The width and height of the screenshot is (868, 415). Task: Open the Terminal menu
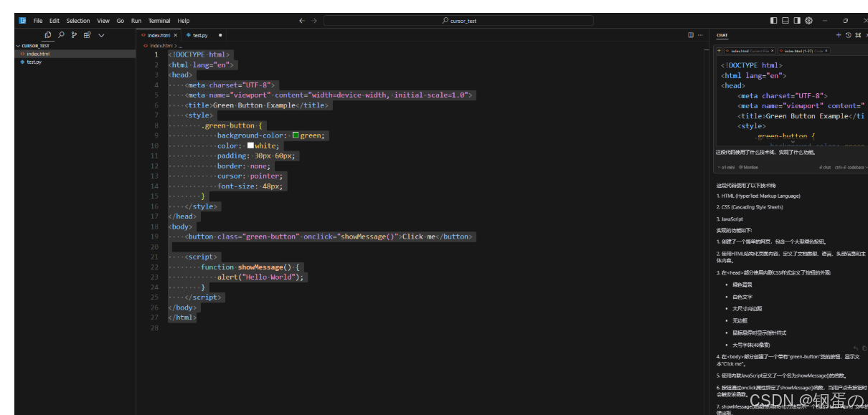point(159,21)
